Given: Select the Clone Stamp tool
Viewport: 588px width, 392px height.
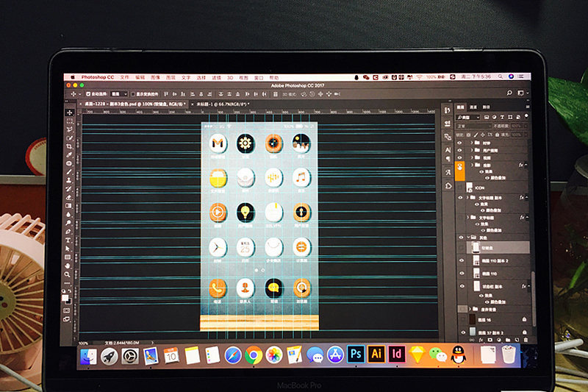Looking at the screenshot, I should tap(69, 180).
